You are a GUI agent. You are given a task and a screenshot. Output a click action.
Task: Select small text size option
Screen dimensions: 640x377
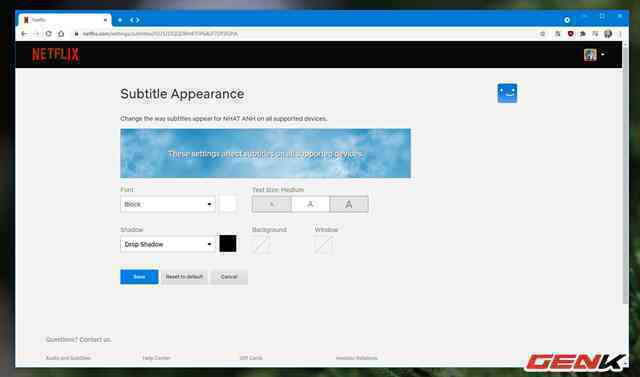pyautogui.click(x=272, y=204)
